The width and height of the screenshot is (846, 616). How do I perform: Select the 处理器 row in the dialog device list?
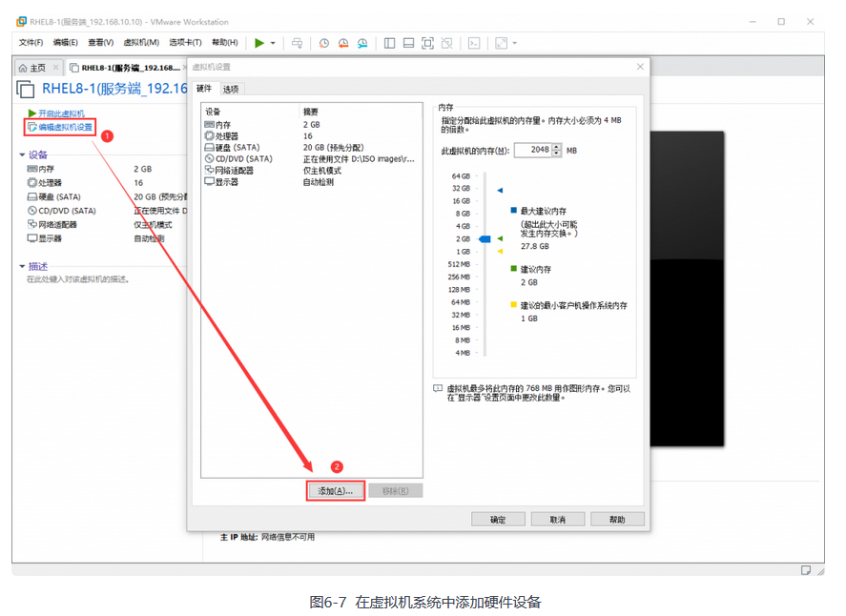click(x=311, y=136)
